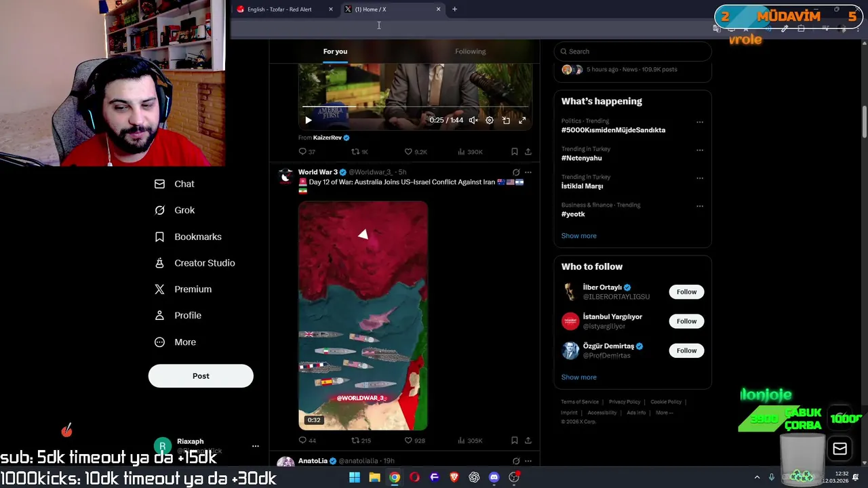Open a new browser tab
The height and width of the screenshot is (488, 868).
pos(454,9)
